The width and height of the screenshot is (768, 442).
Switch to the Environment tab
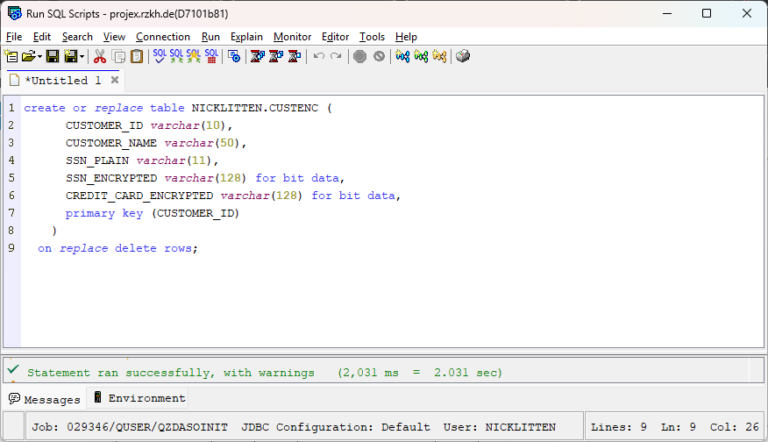(140, 398)
